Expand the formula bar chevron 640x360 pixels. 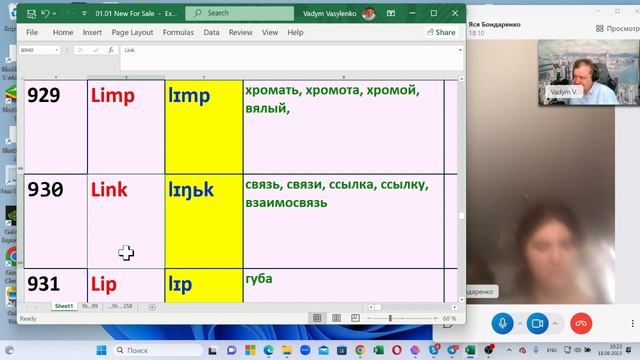pos(460,50)
